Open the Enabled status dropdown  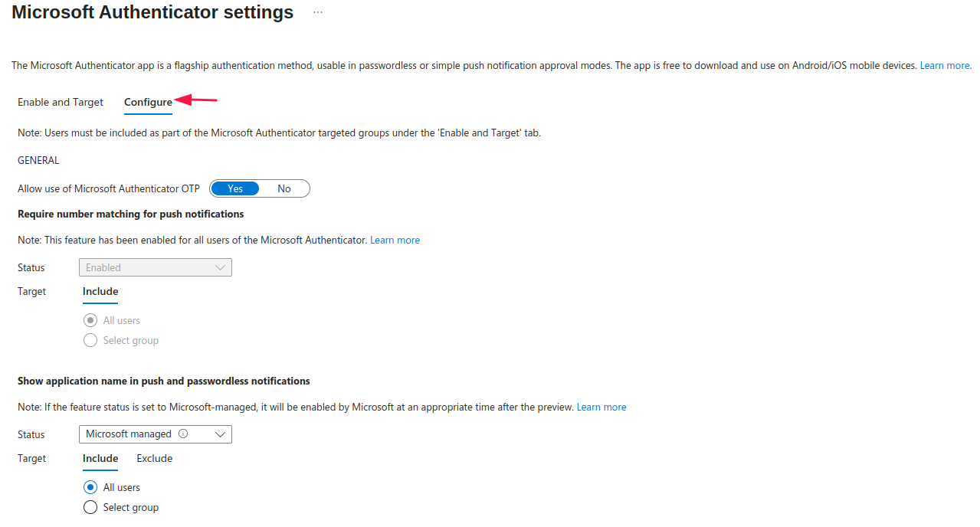click(x=156, y=267)
